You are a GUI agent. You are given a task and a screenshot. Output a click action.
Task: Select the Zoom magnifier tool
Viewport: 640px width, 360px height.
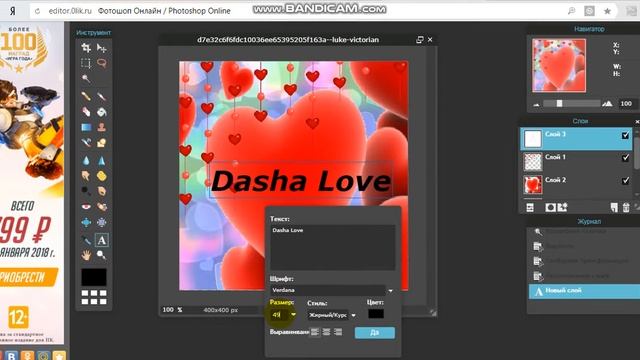coord(102,256)
